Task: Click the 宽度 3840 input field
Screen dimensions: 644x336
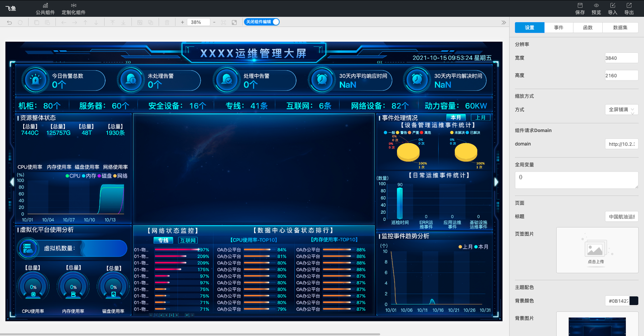Action: tap(622, 58)
